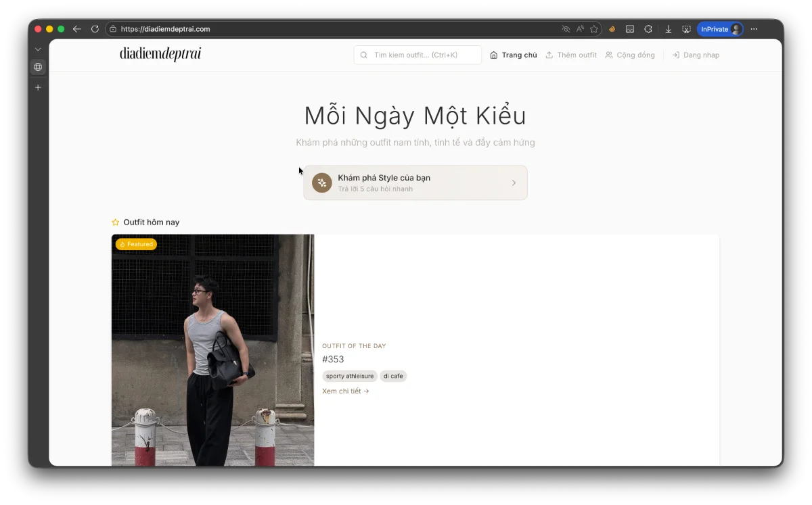Select the Thêm outfit upload icon

551,55
